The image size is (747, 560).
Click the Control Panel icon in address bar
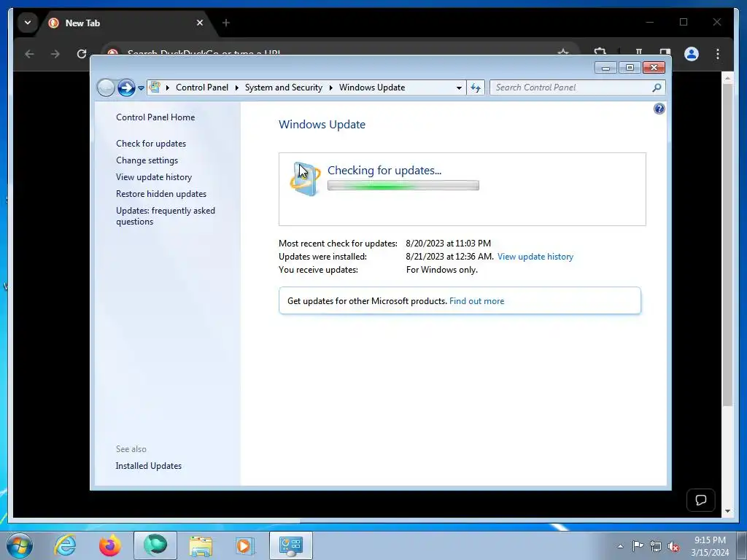(x=155, y=87)
